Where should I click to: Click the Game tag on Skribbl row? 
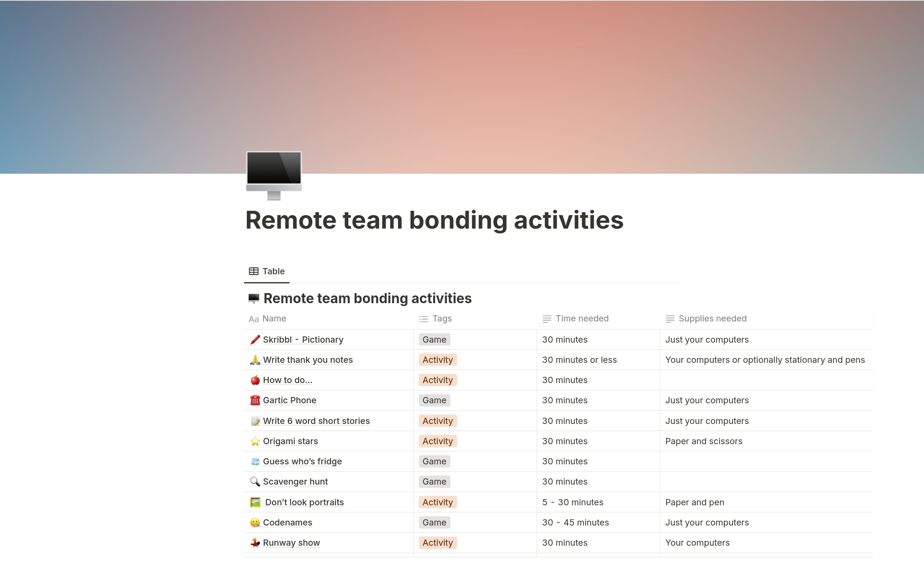click(x=434, y=340)
